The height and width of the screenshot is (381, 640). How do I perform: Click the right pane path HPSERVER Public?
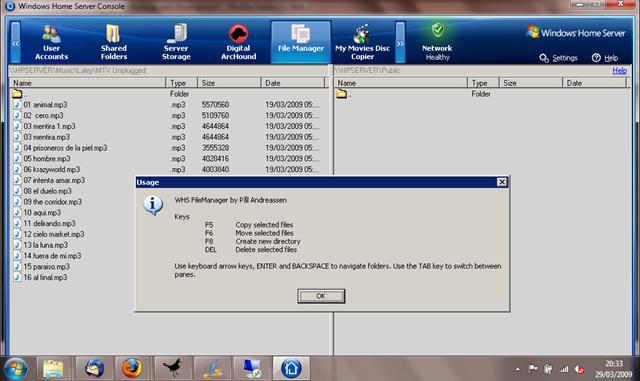click(x=367, y=70)
